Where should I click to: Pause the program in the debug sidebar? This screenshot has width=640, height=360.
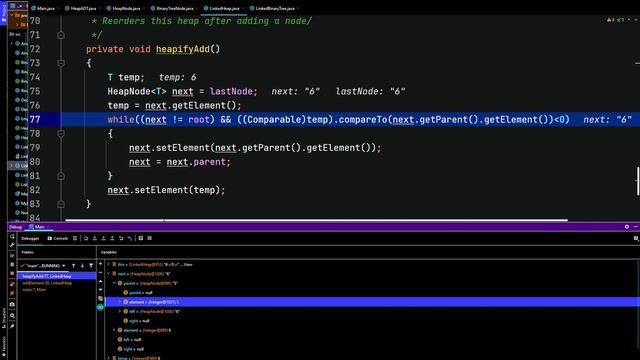pyautogui.click(x=12, y=264)
